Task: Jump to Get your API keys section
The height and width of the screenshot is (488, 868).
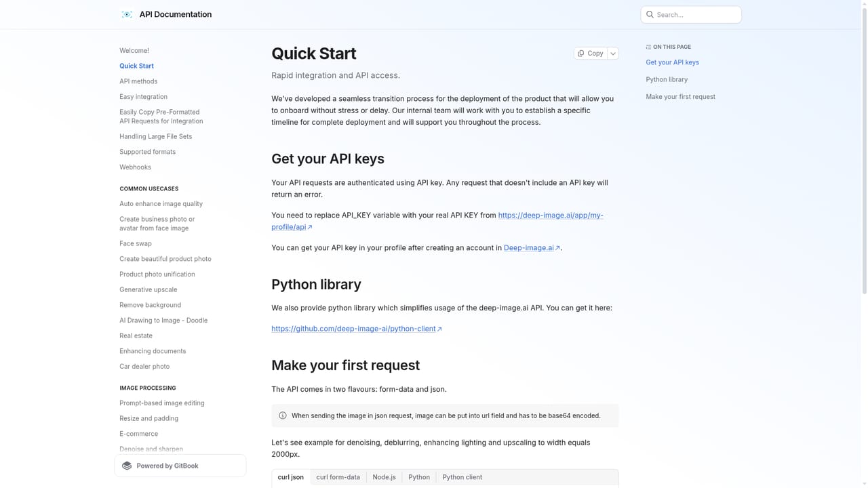Action: tap(672, 62)
